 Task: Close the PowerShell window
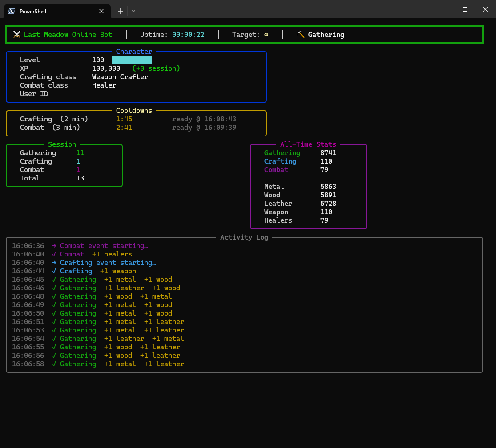pos(485,9)
